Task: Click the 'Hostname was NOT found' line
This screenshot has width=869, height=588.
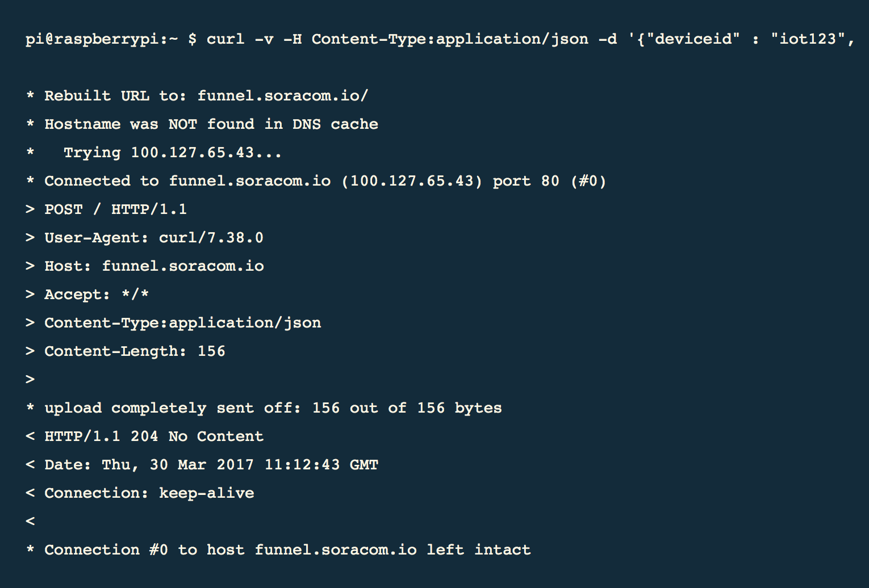Action: [211, 124]
